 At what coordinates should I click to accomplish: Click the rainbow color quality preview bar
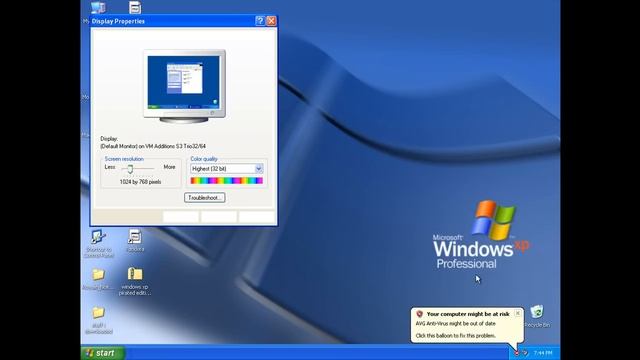tap(227, 180)
